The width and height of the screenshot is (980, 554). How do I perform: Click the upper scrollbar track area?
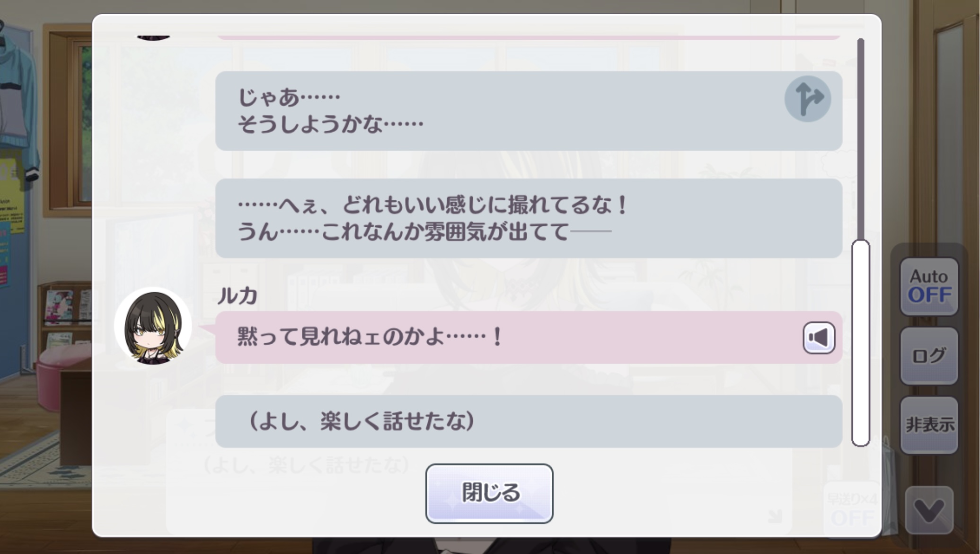point(861,137)
